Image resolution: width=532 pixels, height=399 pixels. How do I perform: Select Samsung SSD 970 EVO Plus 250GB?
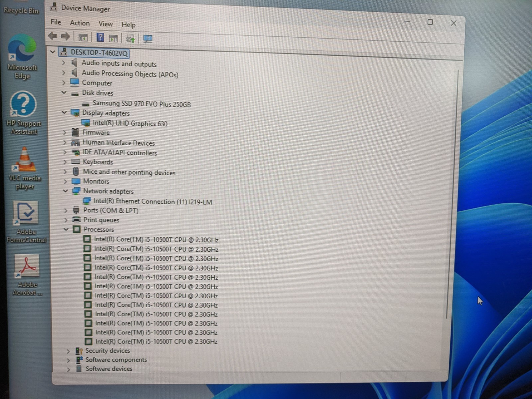tap(142, 104)
